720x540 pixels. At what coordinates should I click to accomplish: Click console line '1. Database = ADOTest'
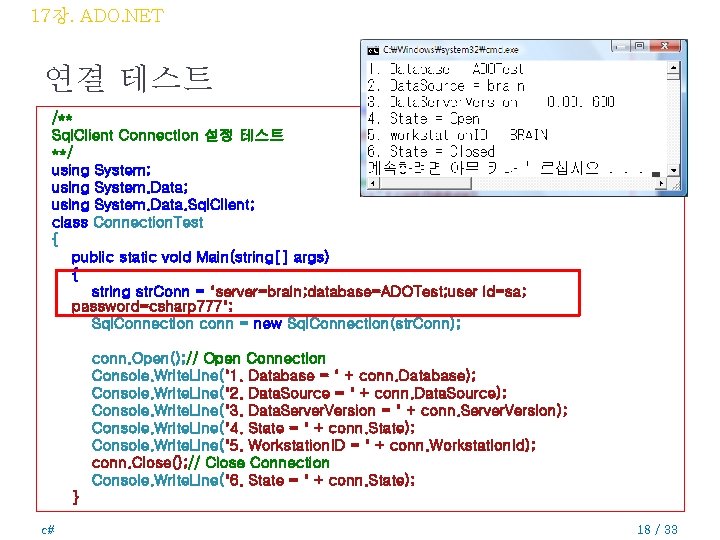click(x=445, y=69)
